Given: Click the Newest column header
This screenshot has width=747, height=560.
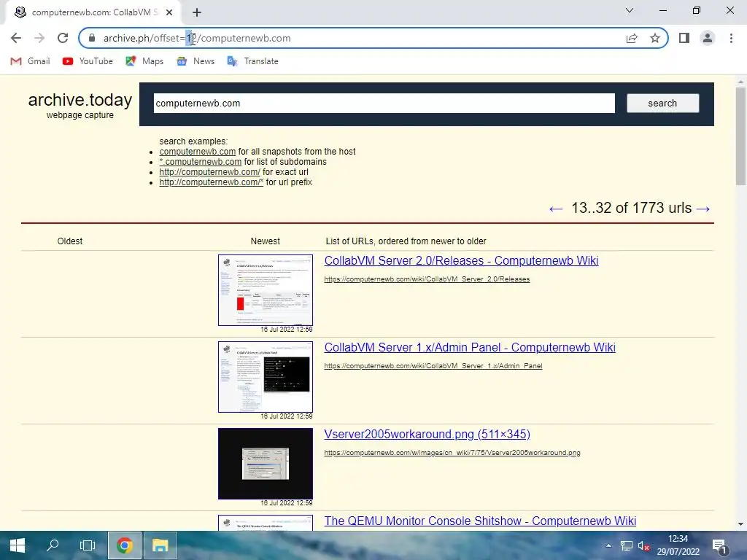Looking at the screenshot, I should point(266,241).
